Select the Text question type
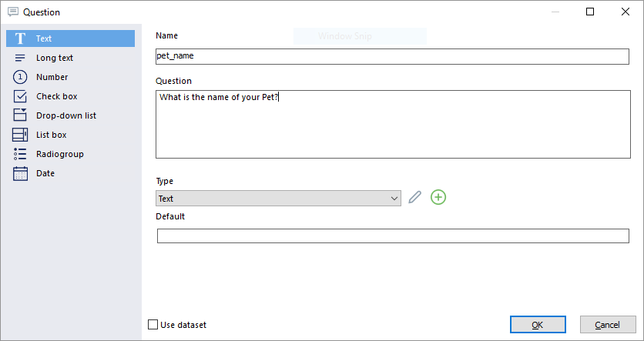The height and width of the screenshot is (341, 644). 70,38
